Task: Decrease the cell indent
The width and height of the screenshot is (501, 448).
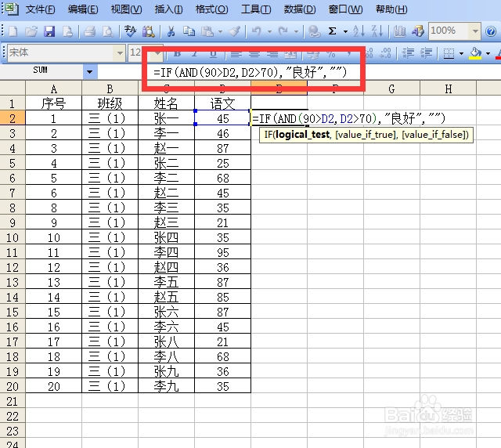Action: tap(408, 53)
